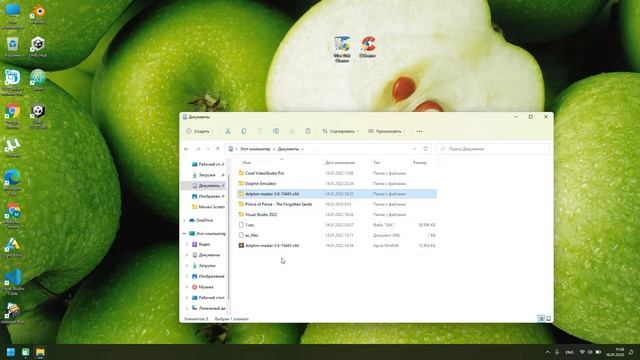The image size is (640, 360).
Task: Open the notification center icon
Action: [x=631, y=352]
